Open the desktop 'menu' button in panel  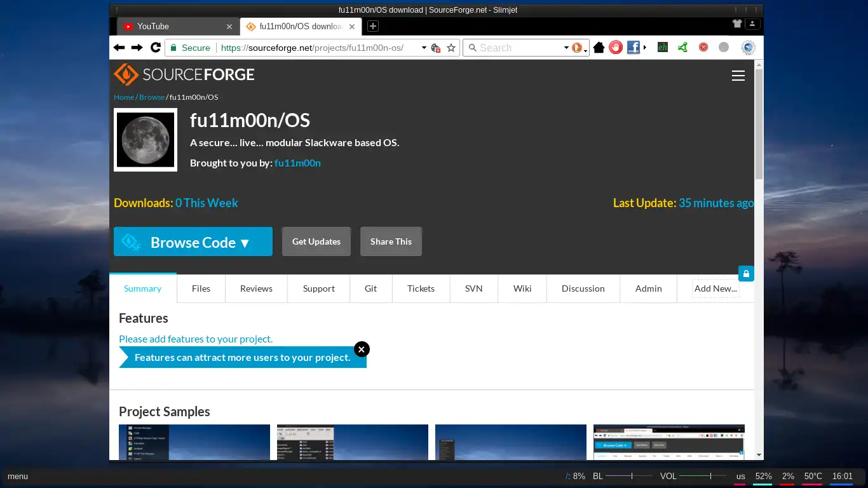click(x=18, y=477)
